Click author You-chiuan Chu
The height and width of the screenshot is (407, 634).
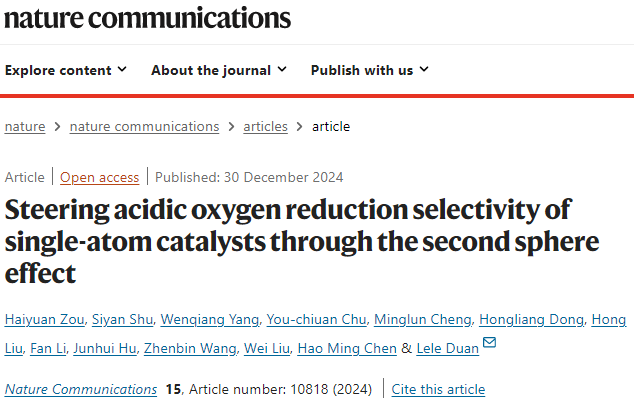point(317,319)
